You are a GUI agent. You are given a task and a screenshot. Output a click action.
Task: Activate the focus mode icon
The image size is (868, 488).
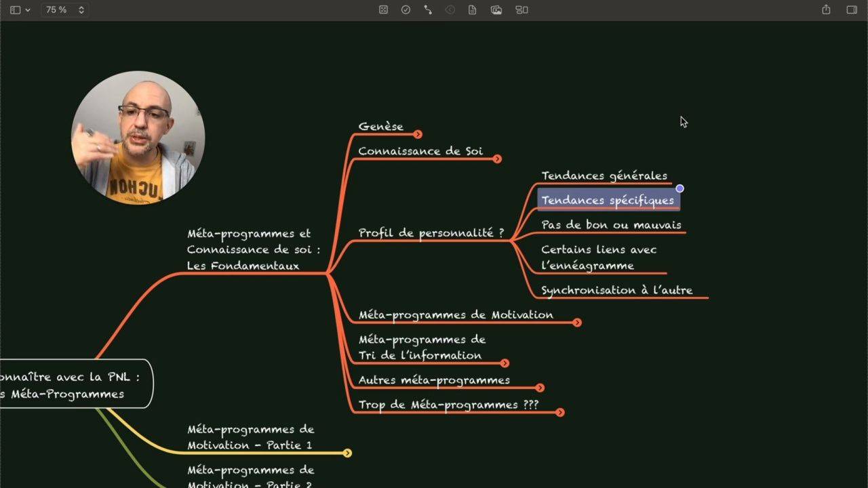pos(383,10)
